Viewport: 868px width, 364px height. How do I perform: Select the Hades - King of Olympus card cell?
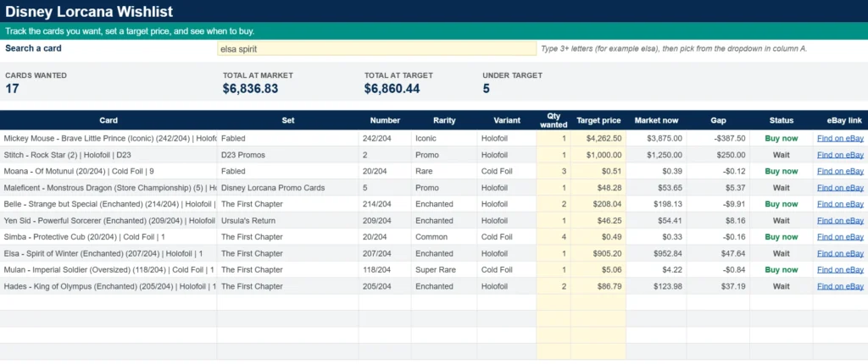click(x=108, y=287)
